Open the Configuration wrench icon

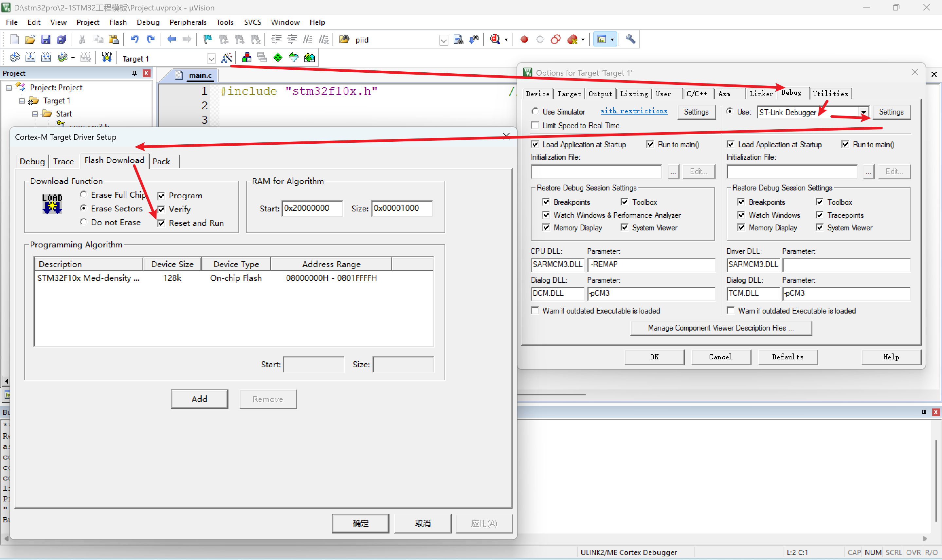[x=630, y=39]
